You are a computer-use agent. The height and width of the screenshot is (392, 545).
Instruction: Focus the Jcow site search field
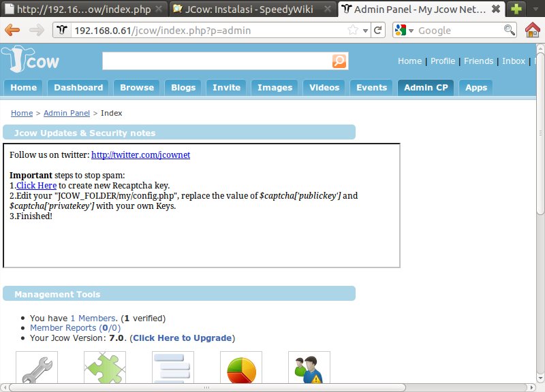click(x=217, y=61)
